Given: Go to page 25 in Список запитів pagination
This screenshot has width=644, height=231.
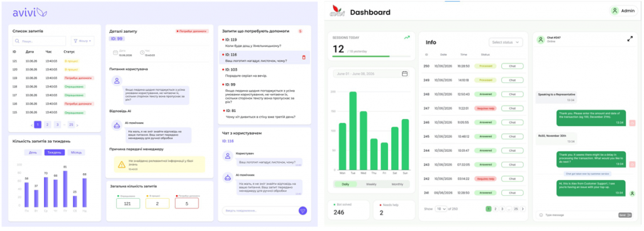Looking at the screenshot, I should pyautogui.click(x=71, y=125).
